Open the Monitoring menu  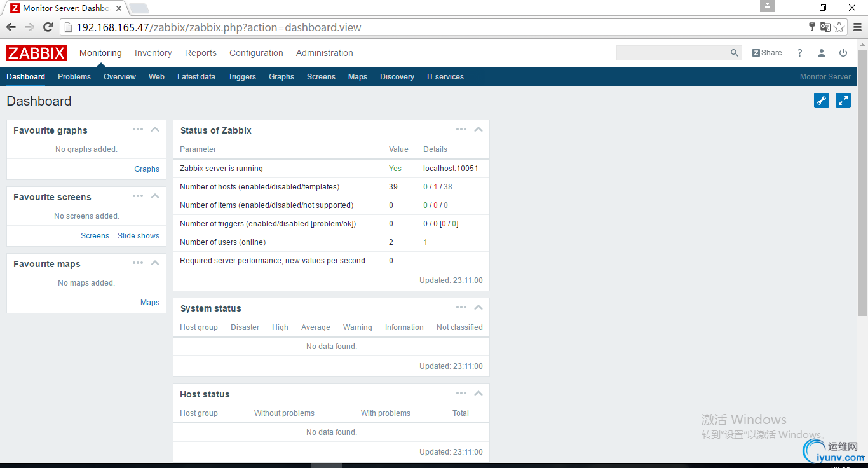[100, 53]
